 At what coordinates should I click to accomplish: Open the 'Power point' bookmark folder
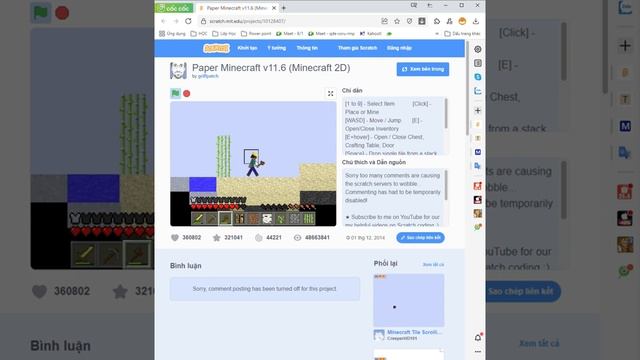click(256, 33)
